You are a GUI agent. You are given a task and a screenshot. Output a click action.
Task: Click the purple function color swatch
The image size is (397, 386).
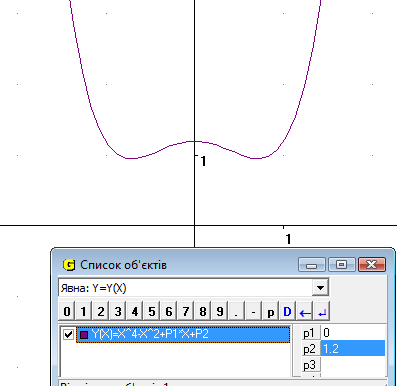[84, 334]
